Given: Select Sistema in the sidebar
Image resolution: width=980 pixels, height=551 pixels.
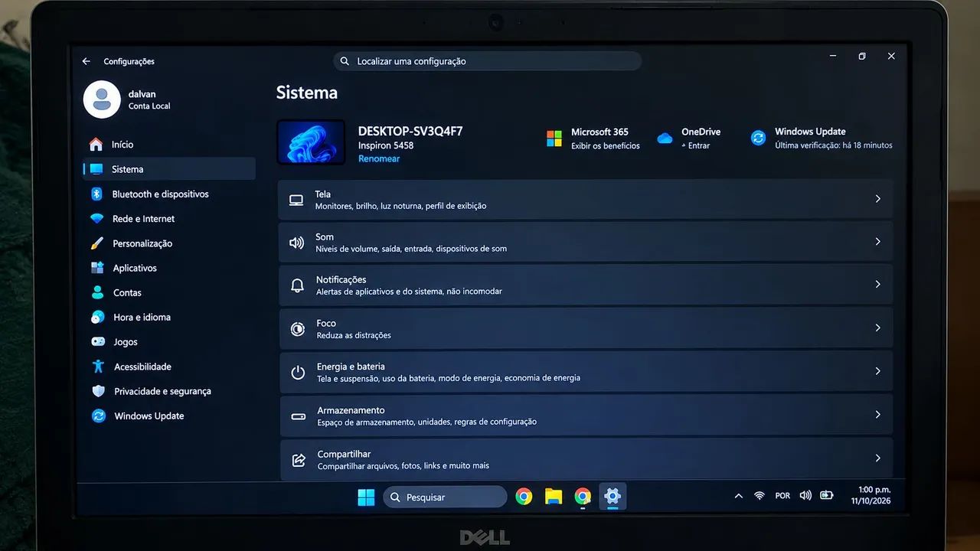Looking at the screenshot, I should pos(170,169).
